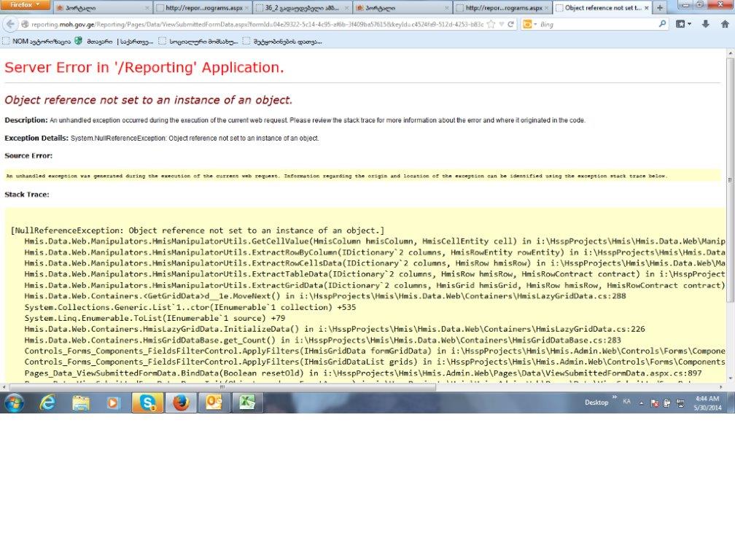Click the address bar URL field
This screenshot has width=735, height=560.
[255, 24]
